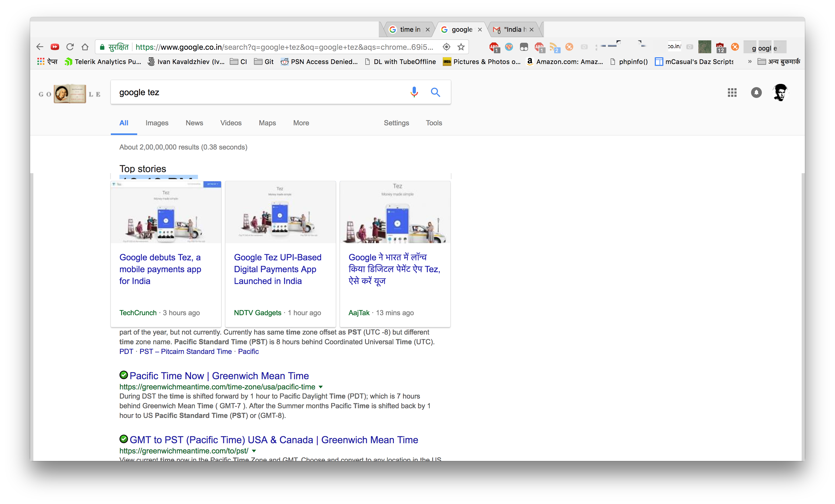
Task: Click the location target icon in address bar
Action: pyautogui.click(x=447, y=47)
